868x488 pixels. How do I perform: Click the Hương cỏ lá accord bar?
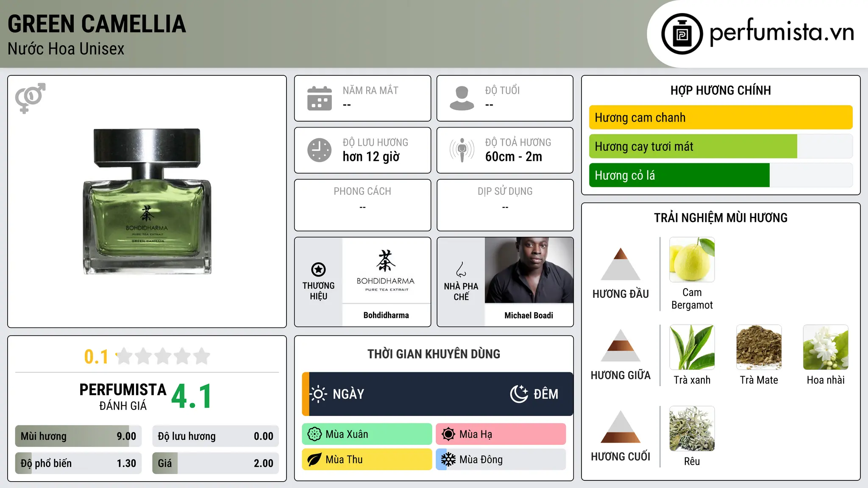pyautogui.click(x=721, y=175)
